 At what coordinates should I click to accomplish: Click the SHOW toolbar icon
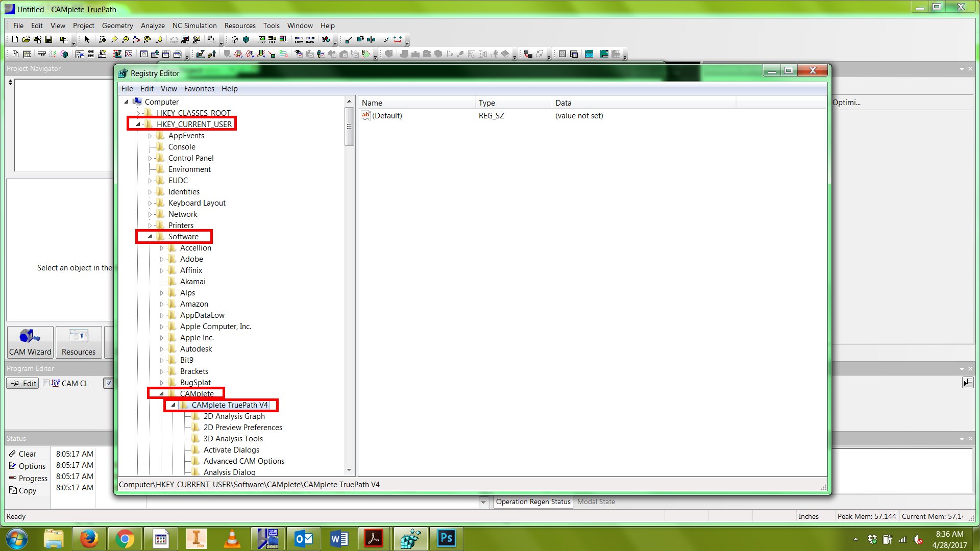pos(299,39)
